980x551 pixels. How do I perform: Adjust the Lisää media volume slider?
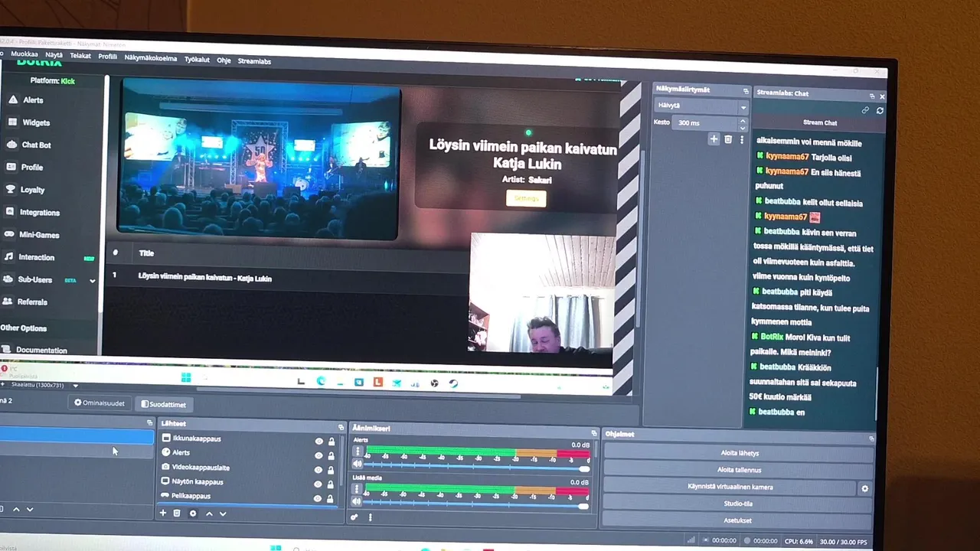(475, 505)
